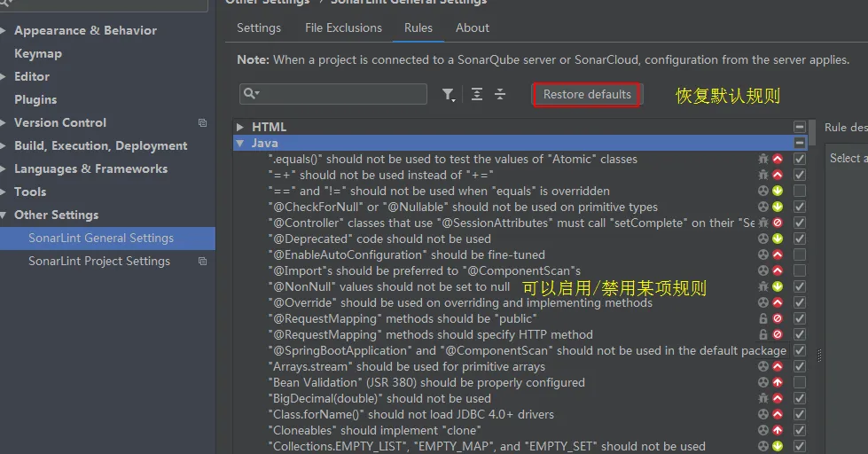Click the severity icon on Arrays.stream rule
This screenshot has height=454, width=868.
(778, 366)
